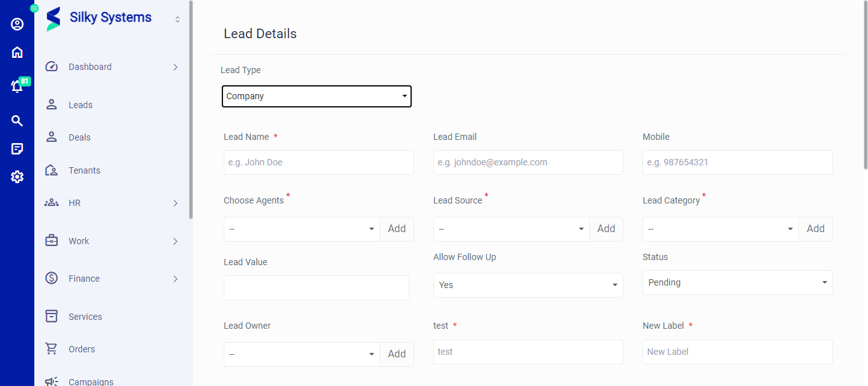
Task: Open the Lead Type dropdown
Action: 316,96
